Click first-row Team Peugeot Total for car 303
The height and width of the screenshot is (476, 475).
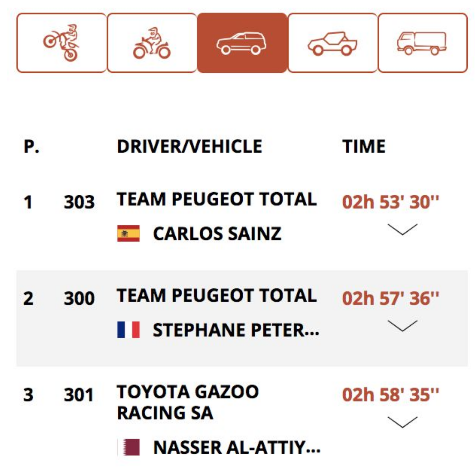217,199
